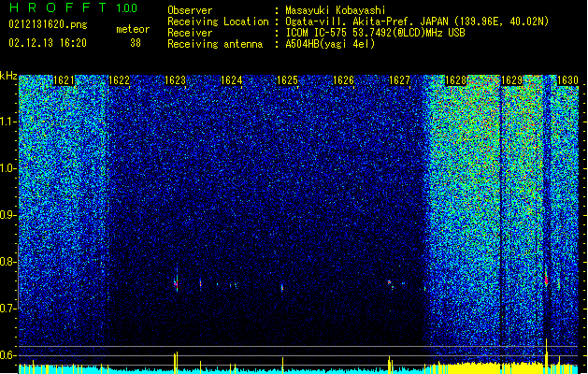Click the 1629 time marker

pyautogui.click(x=512, y=80)
